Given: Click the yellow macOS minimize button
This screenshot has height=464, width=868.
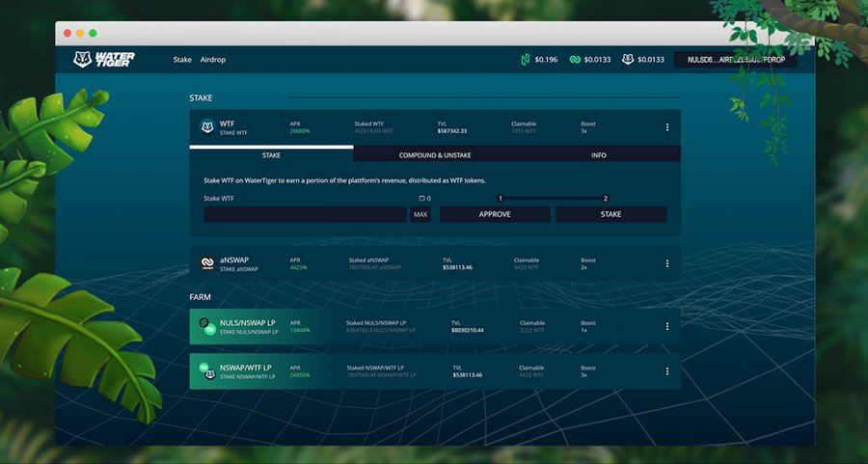Looking at the screenshot, I should (x=80, y=33).
